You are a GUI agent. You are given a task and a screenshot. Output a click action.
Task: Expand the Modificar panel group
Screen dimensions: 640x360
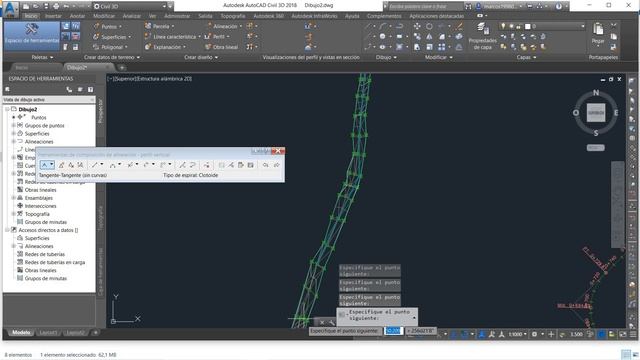coord(439,58)
